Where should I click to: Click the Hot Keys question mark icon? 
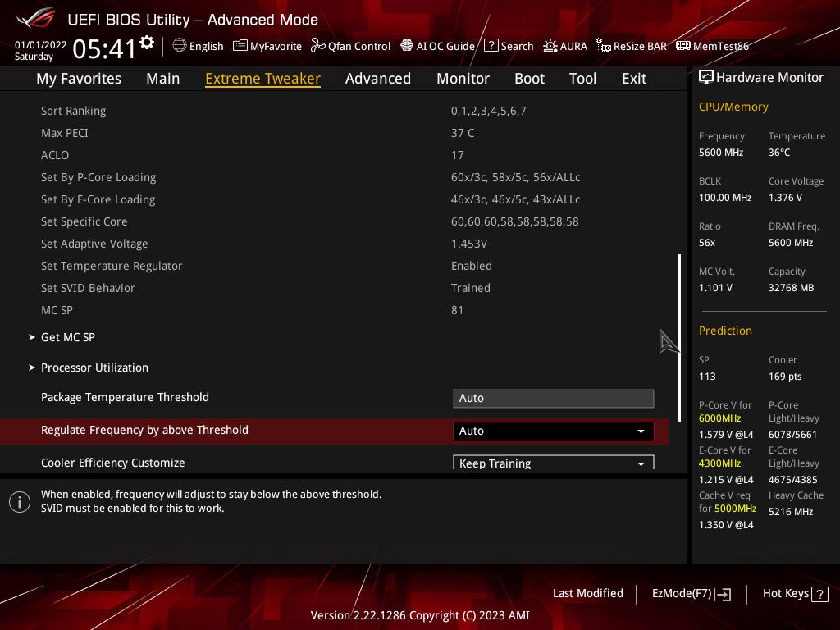pos(819,594)
